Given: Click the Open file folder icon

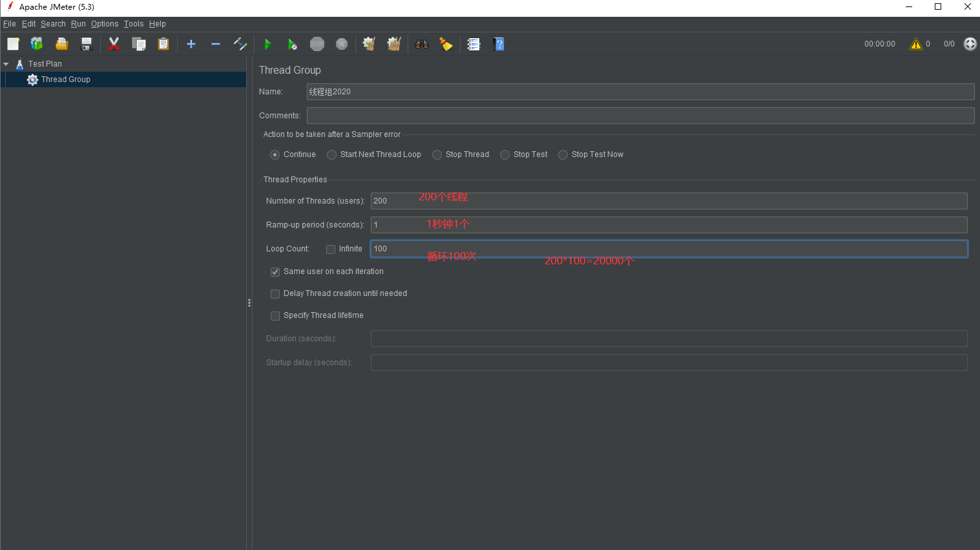Looking at the screenshot, I should click(x=61, y=44).
